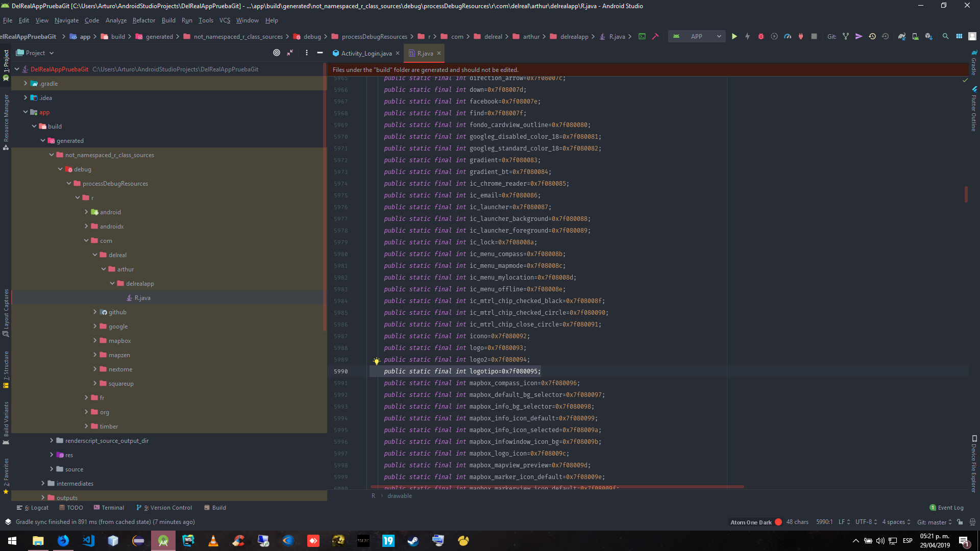Collapse all in the Project panel
980x551 pixels.
(290, 53)
